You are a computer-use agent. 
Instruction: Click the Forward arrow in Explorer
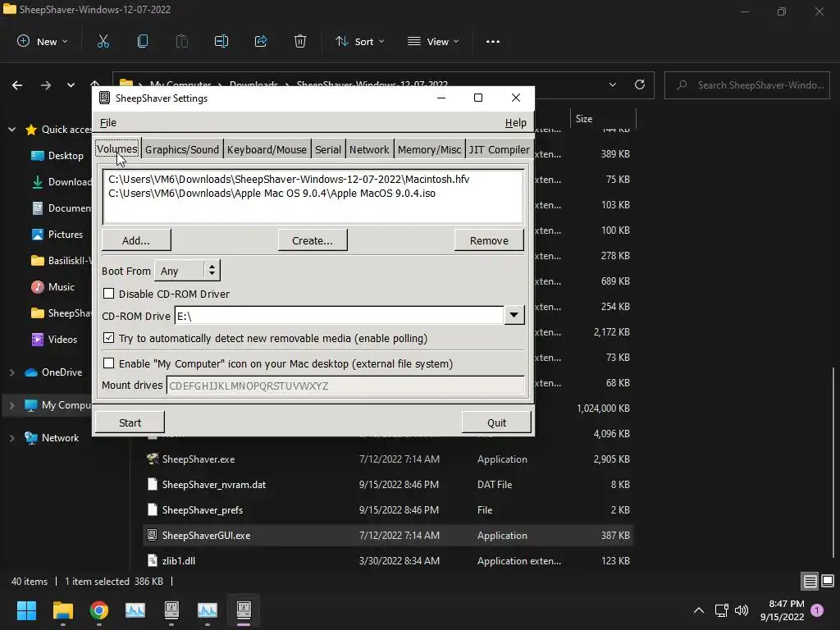46,85
